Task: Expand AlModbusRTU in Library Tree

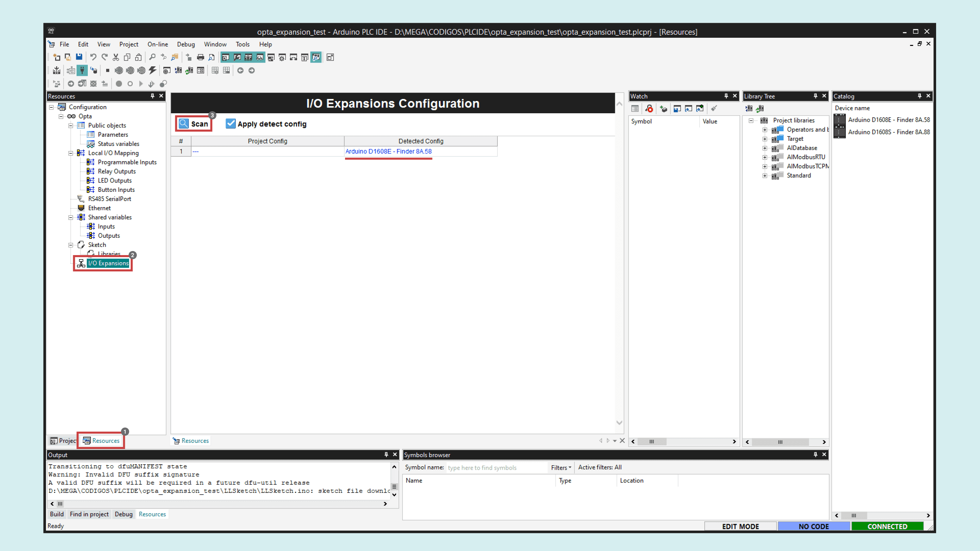Action: [765, 157]
